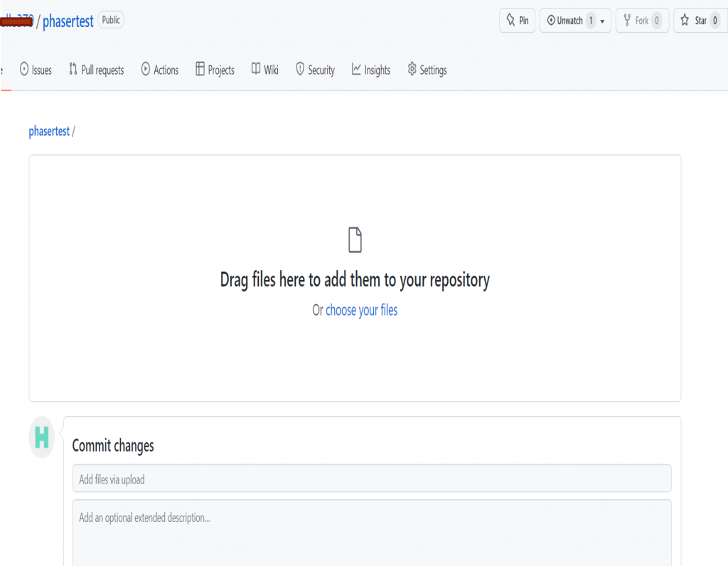Open the Issues tab
Viewport: 728px width, 566px height.
pos(36,70)
